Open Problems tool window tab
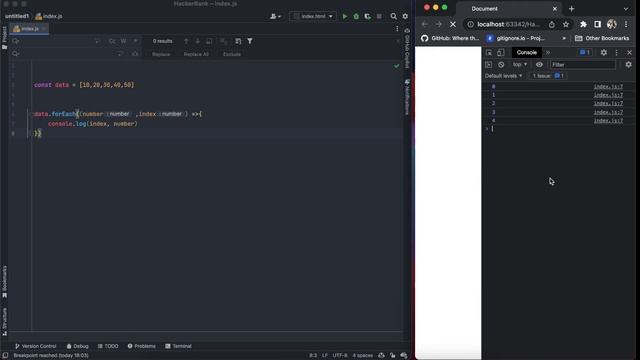640x360 pixels. point(141,346)
